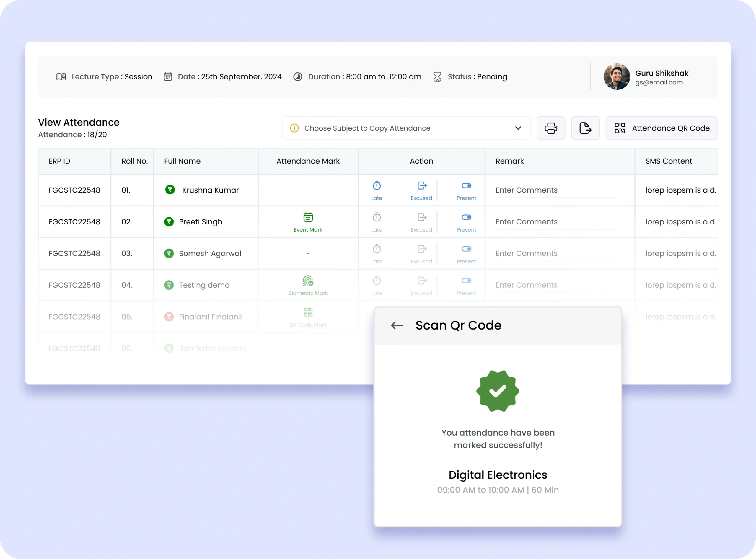The height and width of the screenshot is (559, 756).
Task: Click the Attendance Mark column header
Action: tap(308, 161)
